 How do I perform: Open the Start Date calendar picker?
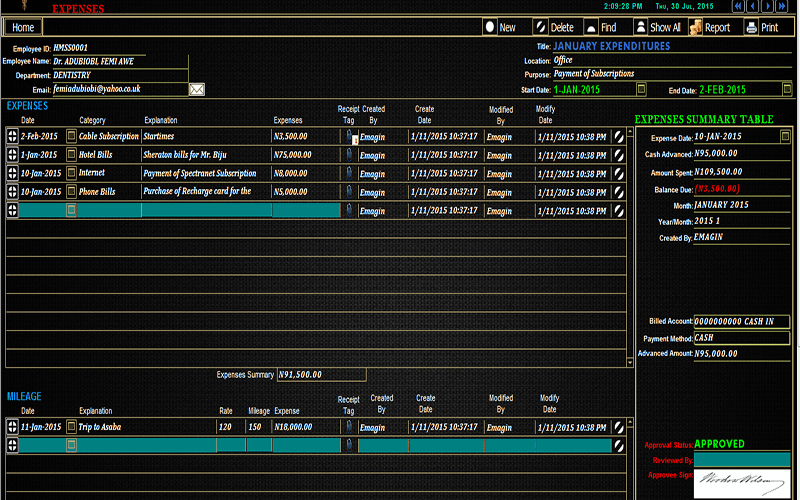(x=641, y=90)
